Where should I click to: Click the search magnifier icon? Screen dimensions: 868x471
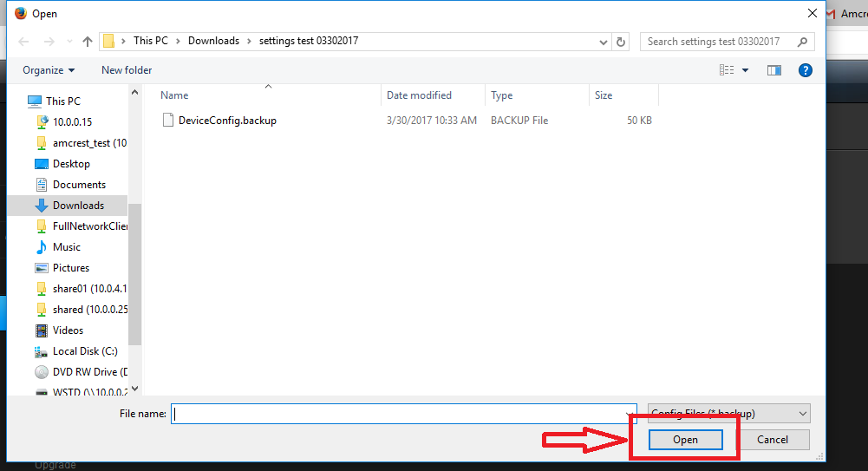(x=802, y=42)
